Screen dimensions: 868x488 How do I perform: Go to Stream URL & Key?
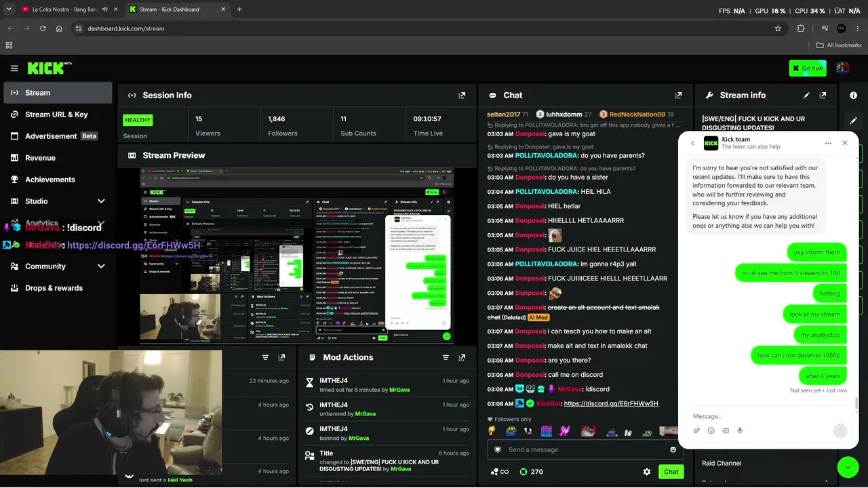pos(58,115)
